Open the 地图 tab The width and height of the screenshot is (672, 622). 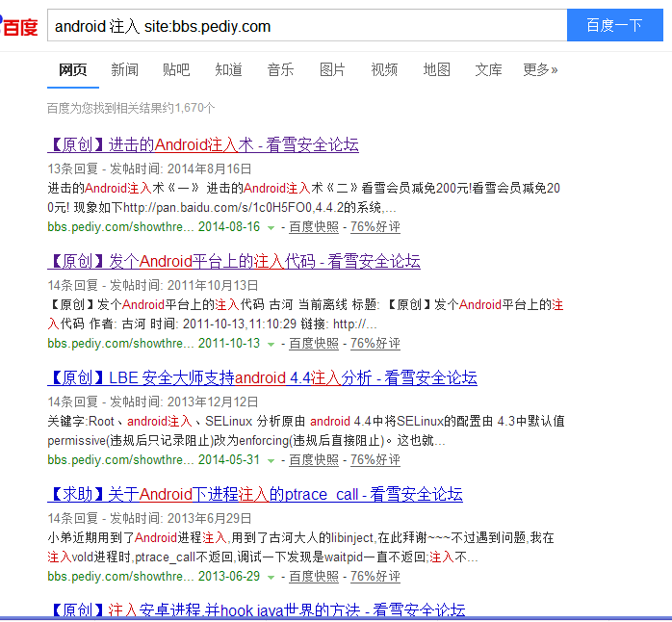coord(437,69)
